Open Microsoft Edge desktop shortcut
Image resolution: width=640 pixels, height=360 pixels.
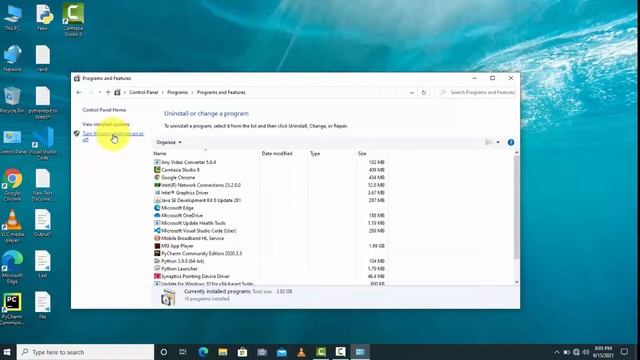12,267
